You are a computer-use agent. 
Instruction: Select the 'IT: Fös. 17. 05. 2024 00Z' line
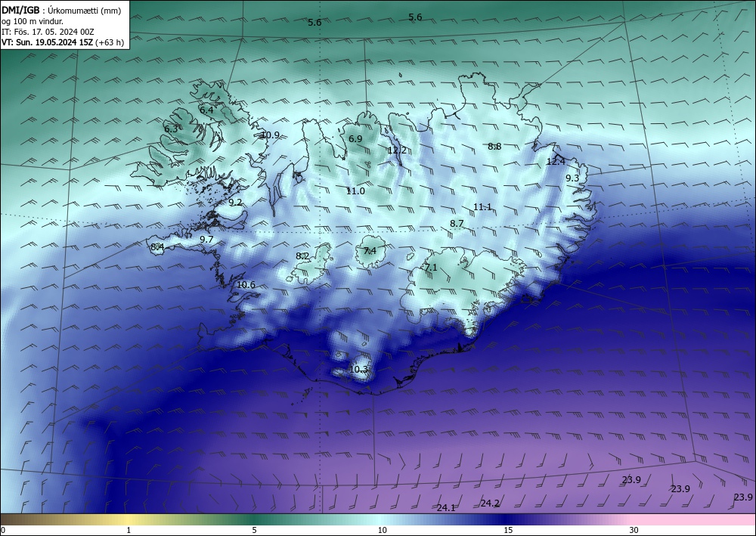pos(47,32)
